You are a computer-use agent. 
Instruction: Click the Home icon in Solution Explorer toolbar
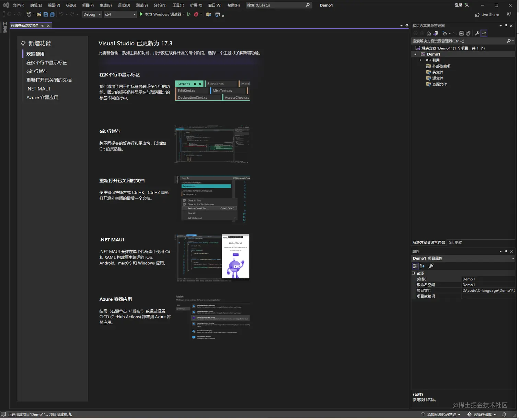tap(429, 33)
